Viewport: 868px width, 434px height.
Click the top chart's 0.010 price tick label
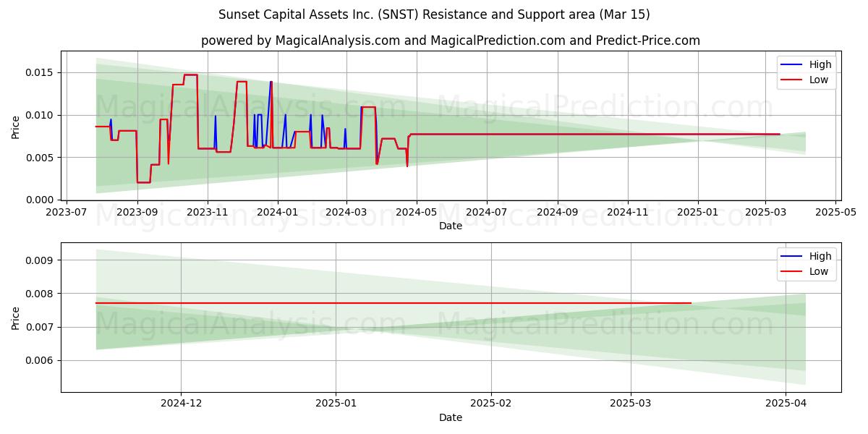pos(41,115)
